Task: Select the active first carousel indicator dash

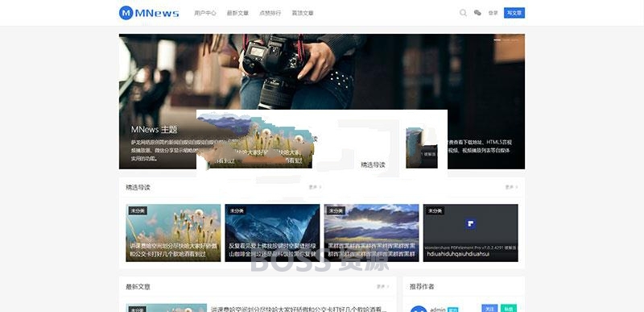Action: (497, 40)
